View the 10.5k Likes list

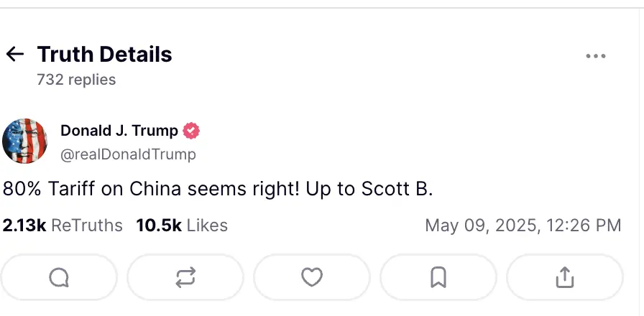(x=182, y=226)
